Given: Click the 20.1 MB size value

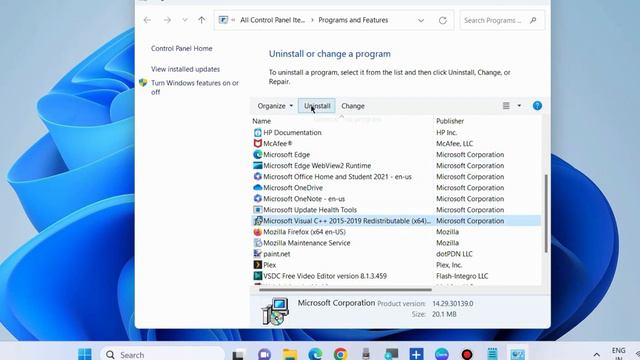Looking at the screenshot, I should [x=444, y=314].
